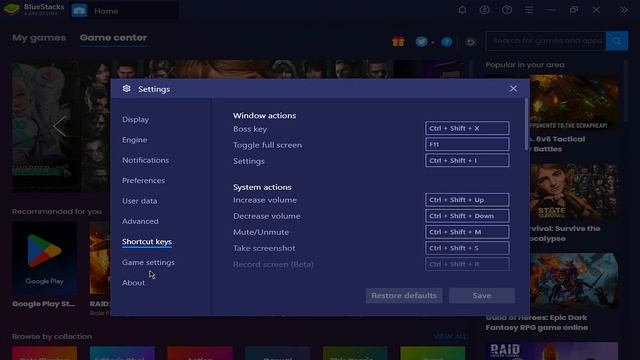Image resolution: width=640 pixels, height=360 pixels.
Task: Select User data in settings sidebar
Action: pos(139,201)
